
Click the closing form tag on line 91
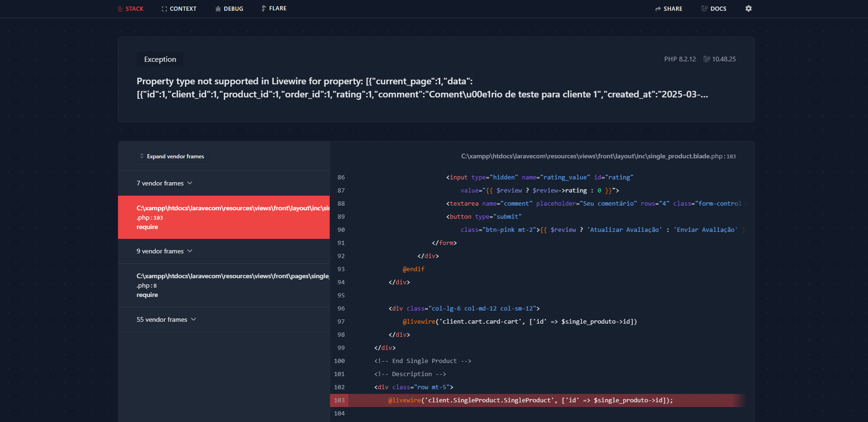tap(444, 243)
